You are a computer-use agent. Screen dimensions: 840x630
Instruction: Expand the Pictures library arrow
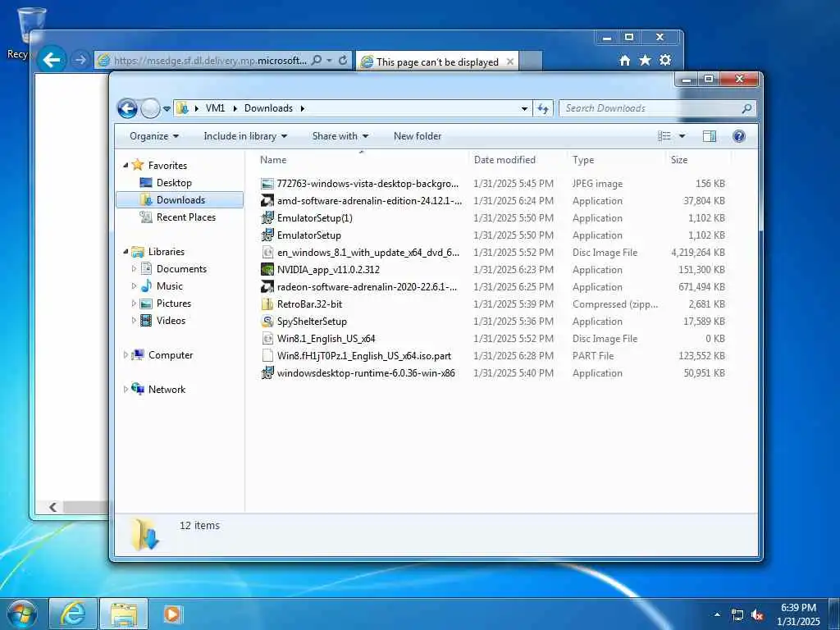pos(134,304)
